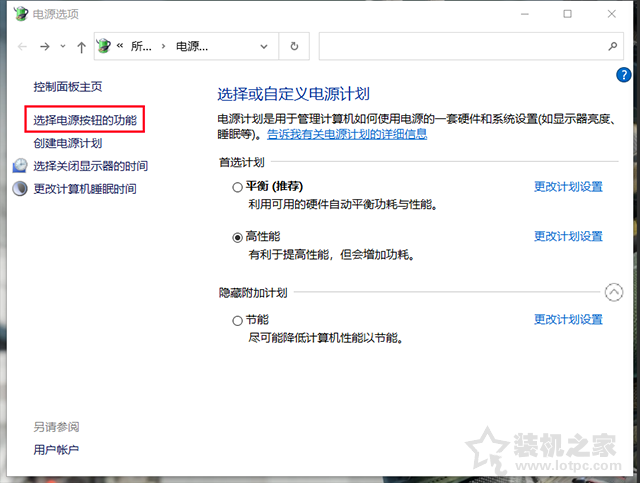Click the '电源...' breadcrumb segment
Image resolution: width=640 pixels, height=483 pixels.
(x=192, y=46)
